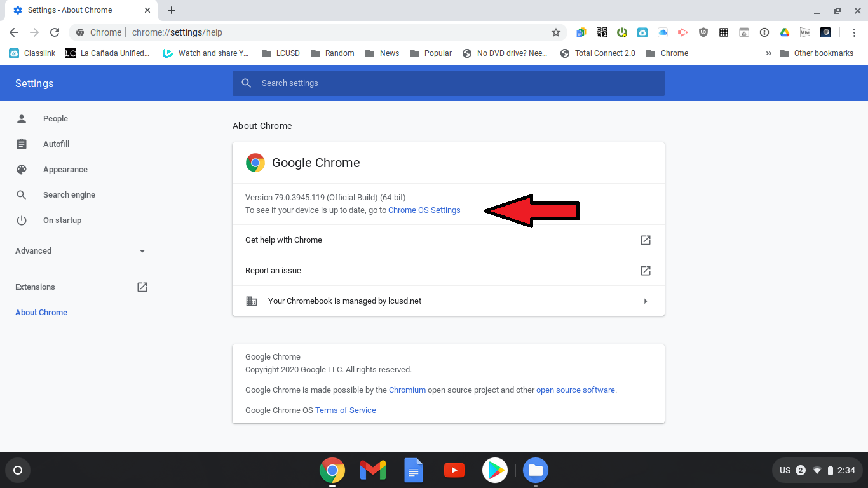Open the Total Connect 2.0 bookmark
868x488 pixels.
coord(598,53)
